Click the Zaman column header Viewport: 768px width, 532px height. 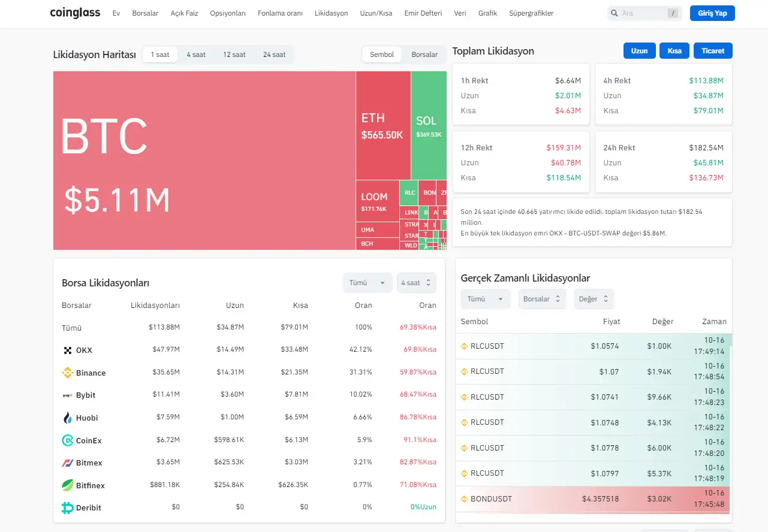pyautogui.click(x=714, y=321)
